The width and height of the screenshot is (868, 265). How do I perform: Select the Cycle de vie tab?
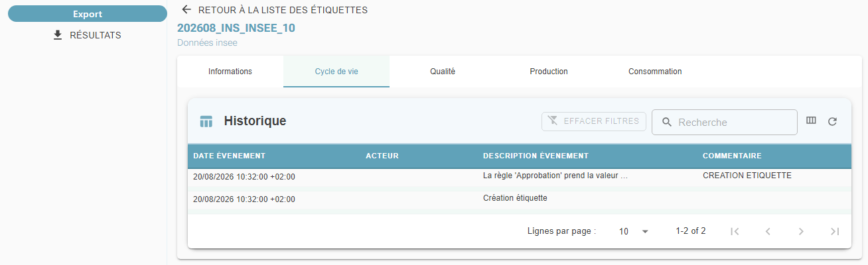point(336,72)
